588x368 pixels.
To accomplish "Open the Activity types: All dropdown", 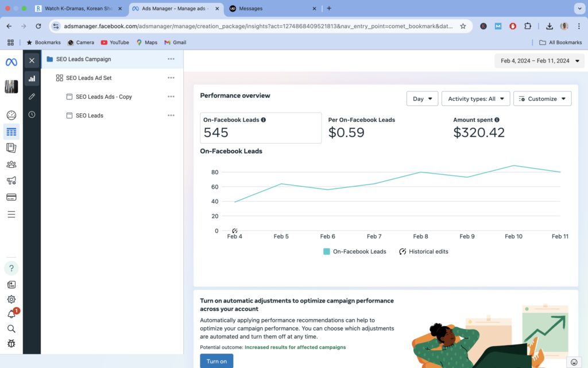I will 475,99.
